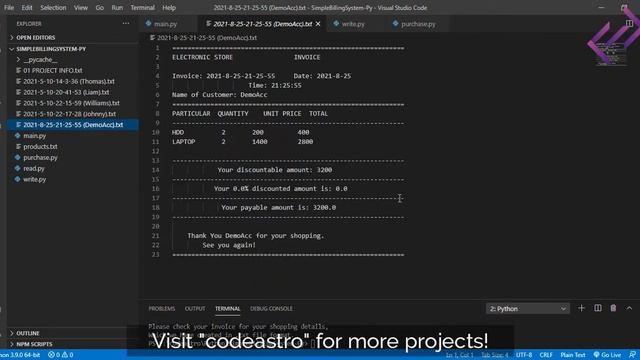The image size is (640, 360).
Task: Click the editor minimap preview
Action: pos(611,55)
